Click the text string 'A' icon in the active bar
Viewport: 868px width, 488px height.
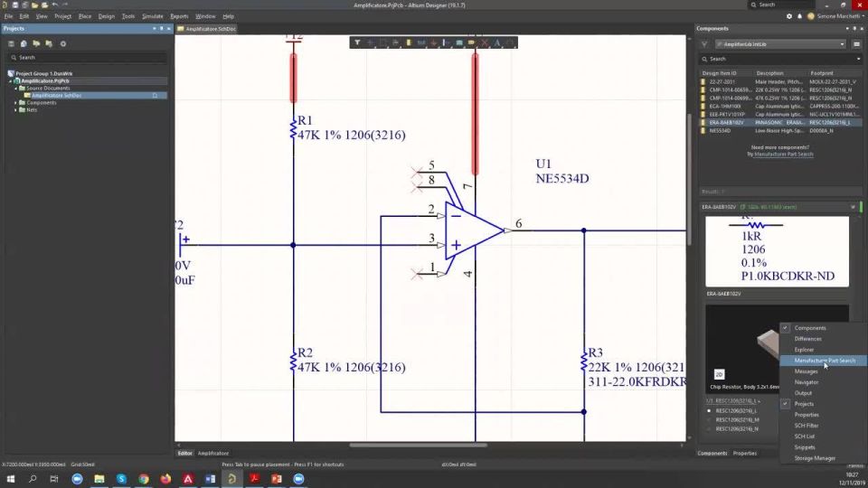pyautogui.click(x=497, y=42)
